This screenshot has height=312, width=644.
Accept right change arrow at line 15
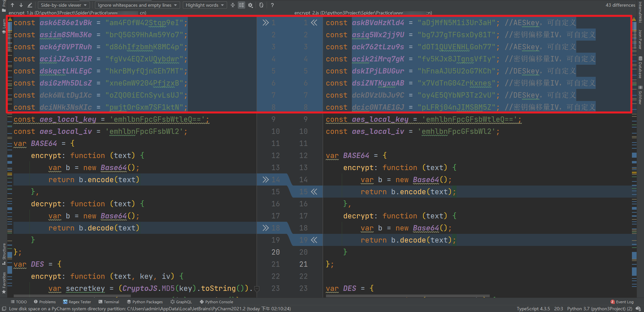(x=314, y=192)
